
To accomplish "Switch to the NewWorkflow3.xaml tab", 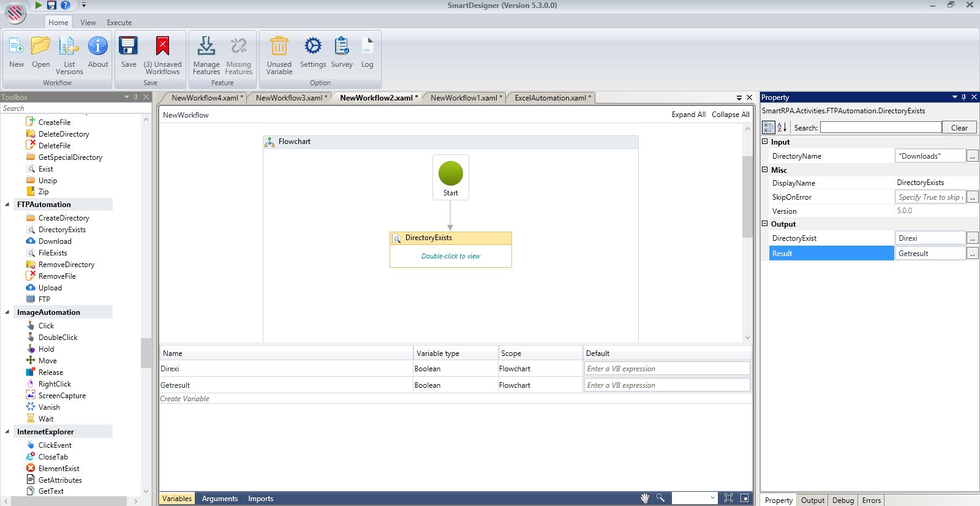I will (x=289, y=98).
